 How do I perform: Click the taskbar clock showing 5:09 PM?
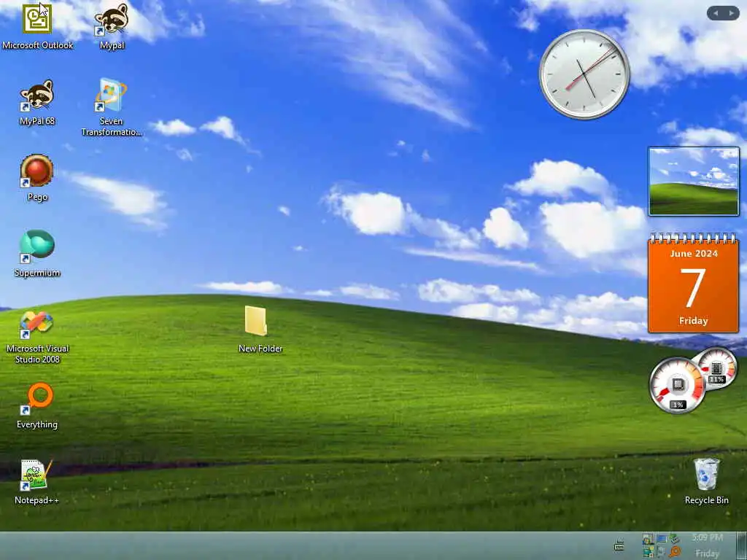(707, 537)
